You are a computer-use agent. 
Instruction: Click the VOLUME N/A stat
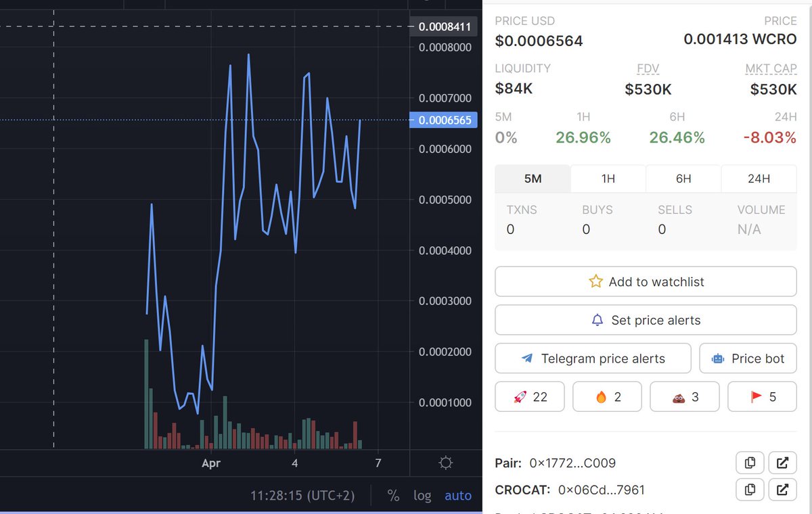(761, 220)
